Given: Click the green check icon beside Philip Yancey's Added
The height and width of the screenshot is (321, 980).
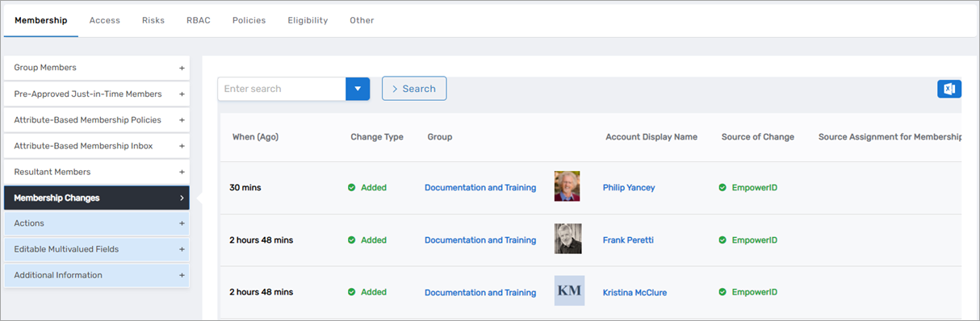Looking at the screenshot, I should pos(352,188).
